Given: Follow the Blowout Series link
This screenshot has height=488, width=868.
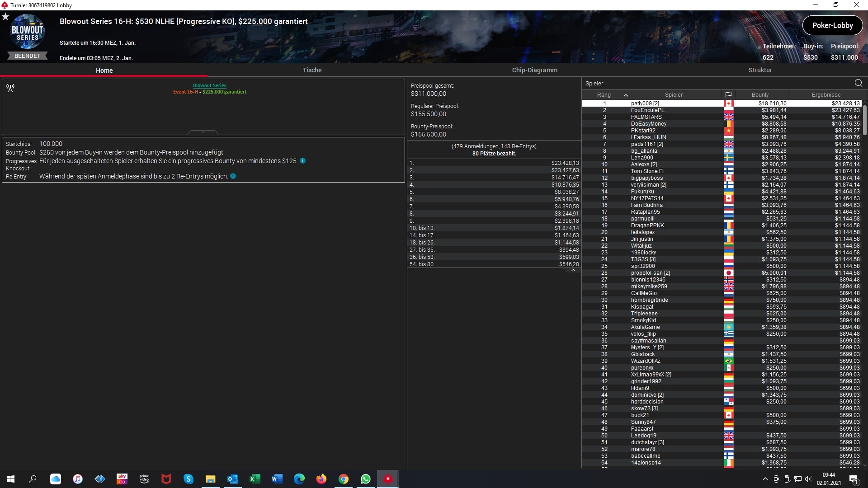Looking at the screenshot, I should point(209,85).
